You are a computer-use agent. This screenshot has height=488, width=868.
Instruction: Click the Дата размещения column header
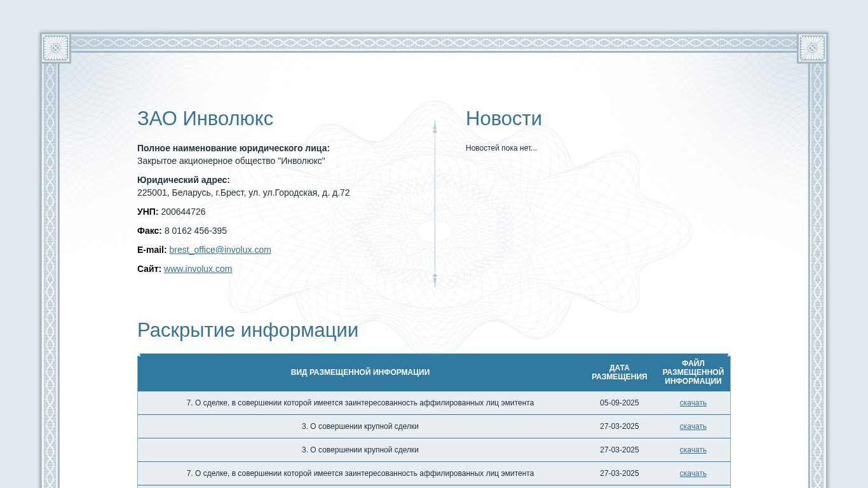(x=619, y=372)
